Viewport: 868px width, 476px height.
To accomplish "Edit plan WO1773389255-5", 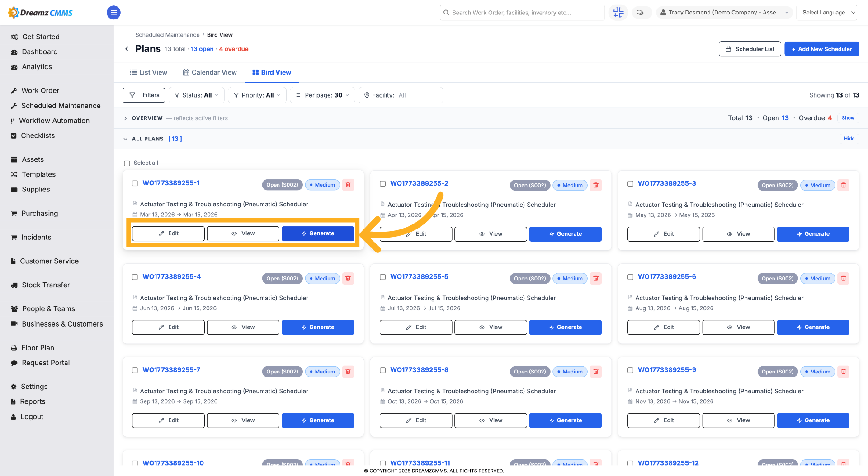I will 415,327.
